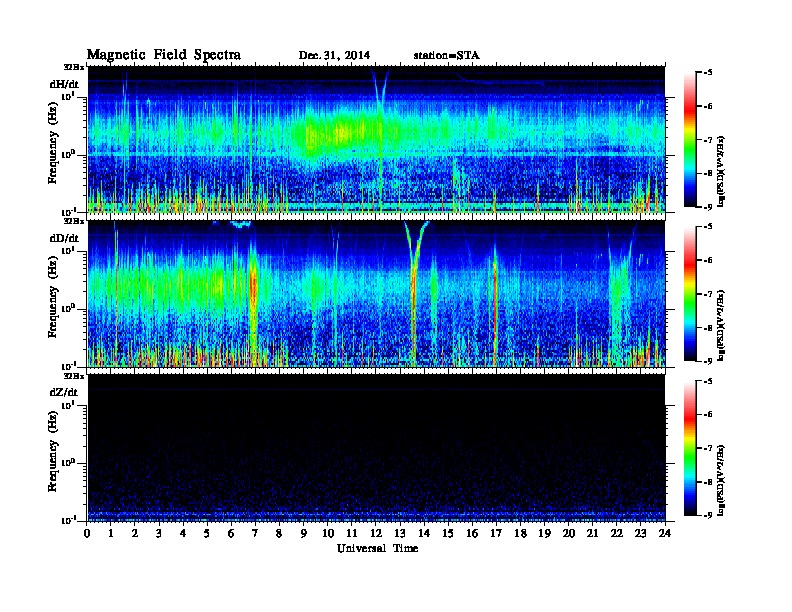Viewport: 792px width, 612px height.
Task: Click hour 10 on the Universal Time axis
Action: (x=328, y=533)
